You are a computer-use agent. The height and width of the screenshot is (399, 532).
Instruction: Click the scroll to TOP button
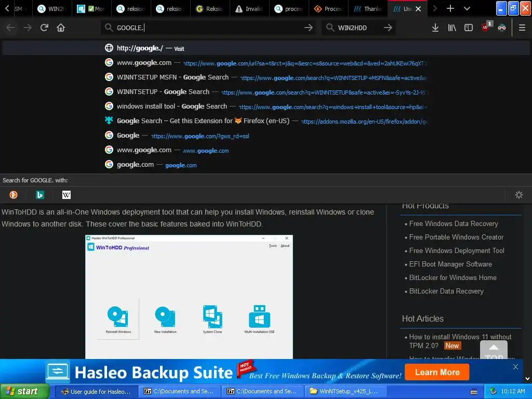tap(494, 351)
